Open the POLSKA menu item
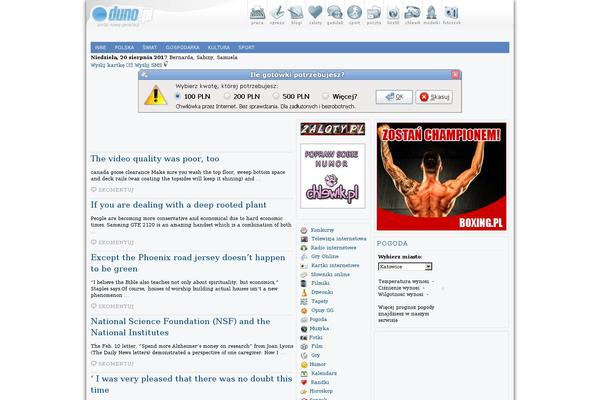This screenshot has width=600, height=400. pos(124,47)
